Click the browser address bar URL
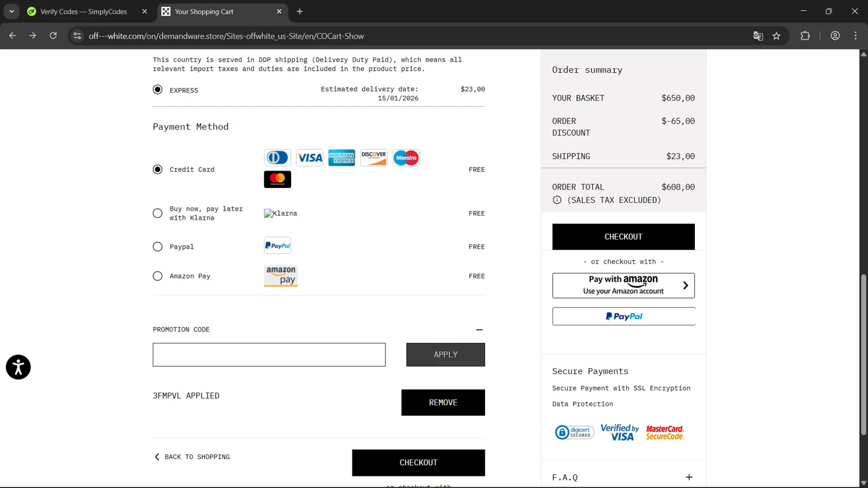The image size is (868, 488). coord(226,36)
